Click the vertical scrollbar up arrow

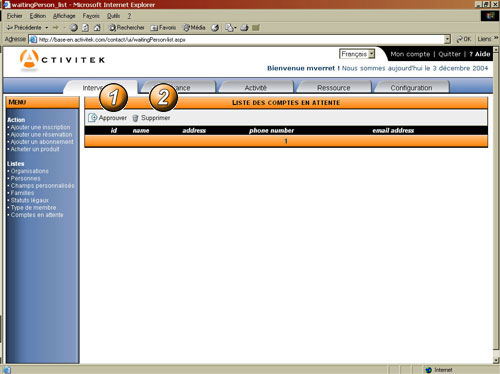(x=496, y=50)
